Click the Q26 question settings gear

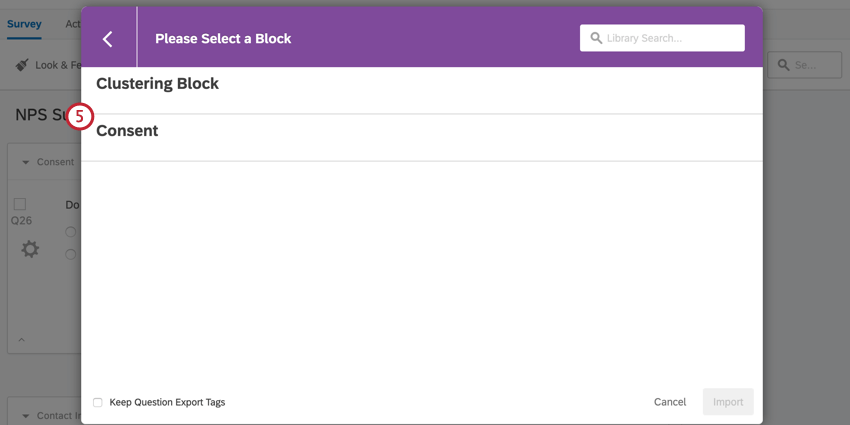tap(30, 249)
